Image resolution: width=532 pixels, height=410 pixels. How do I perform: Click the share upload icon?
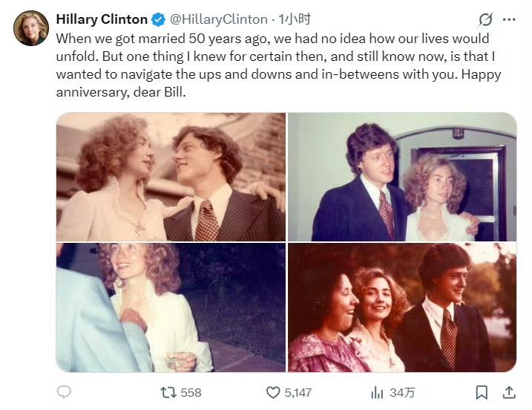pyautogui.click(x=509, y=391)
